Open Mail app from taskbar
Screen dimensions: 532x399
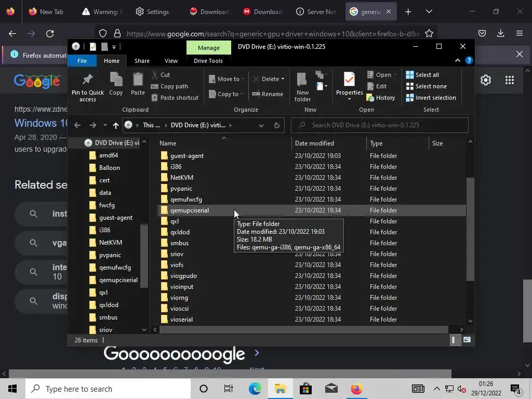(331, 389)
